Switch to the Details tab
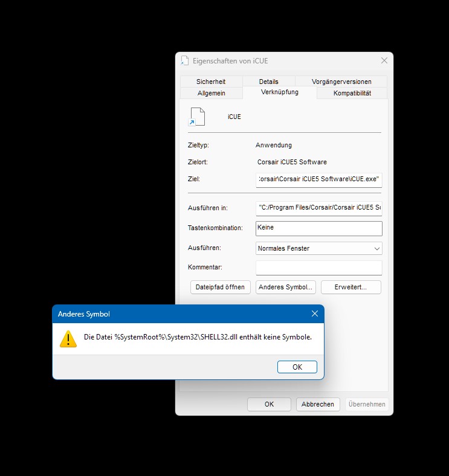449x476 pixels. (268, 82)
